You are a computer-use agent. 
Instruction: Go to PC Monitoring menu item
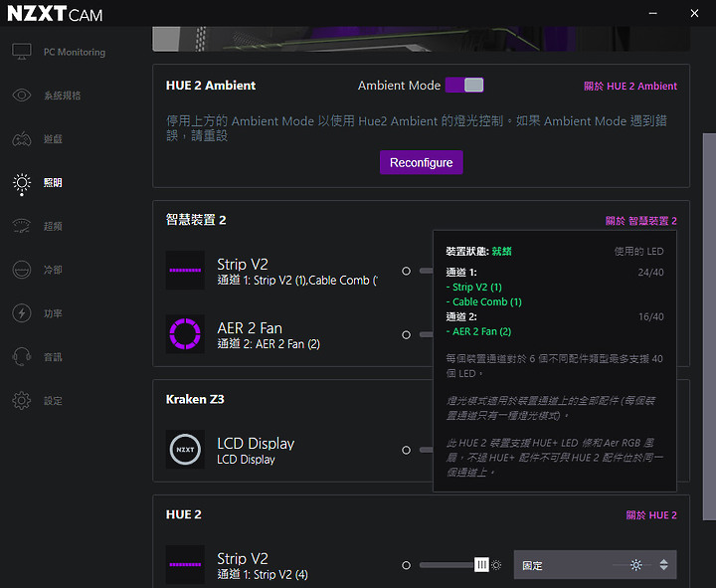(75, 52)
